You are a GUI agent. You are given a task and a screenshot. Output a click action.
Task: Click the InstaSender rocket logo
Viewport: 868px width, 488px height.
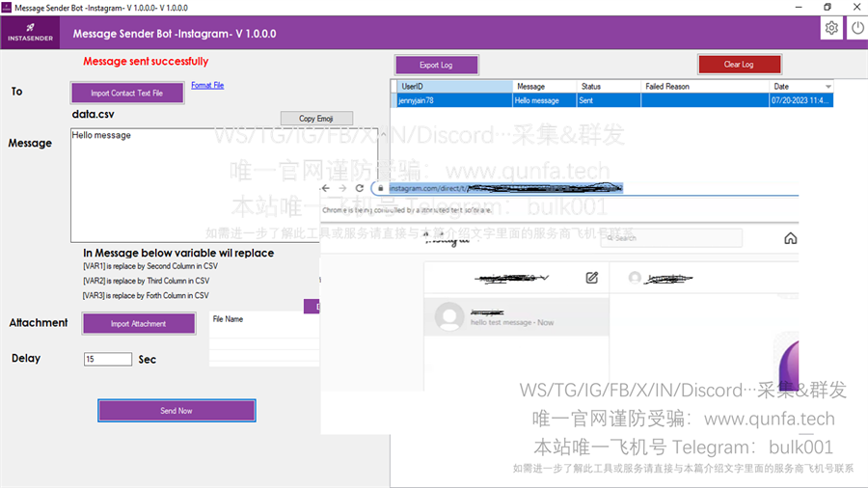(x=31, y=32)
